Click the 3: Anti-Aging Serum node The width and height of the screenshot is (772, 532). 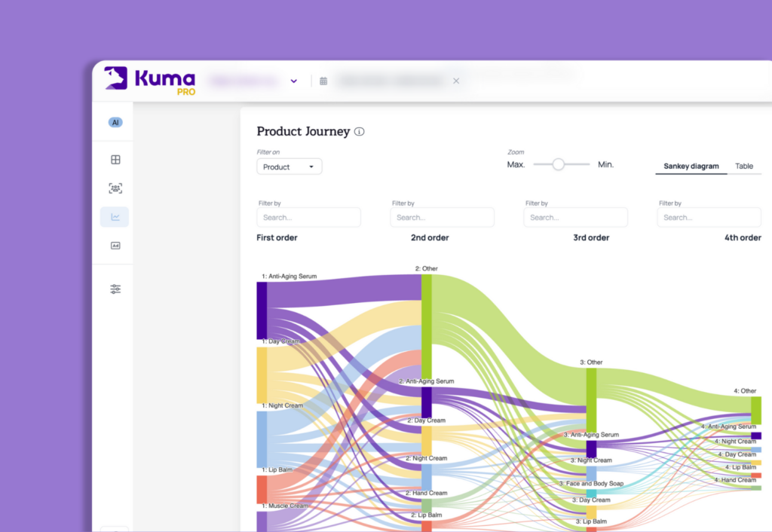click(x=591, y=449)
